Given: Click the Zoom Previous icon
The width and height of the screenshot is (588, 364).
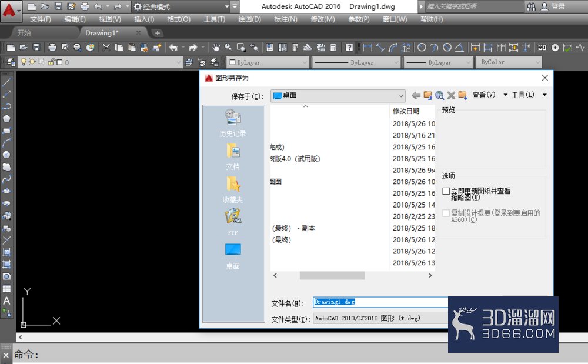Looking at the screenshot, I should 254,48.
